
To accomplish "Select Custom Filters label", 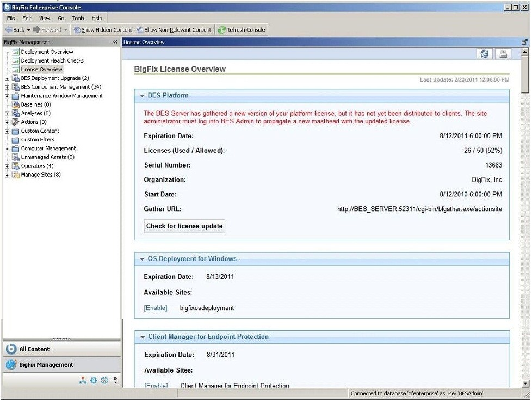I will coord(38,140).
